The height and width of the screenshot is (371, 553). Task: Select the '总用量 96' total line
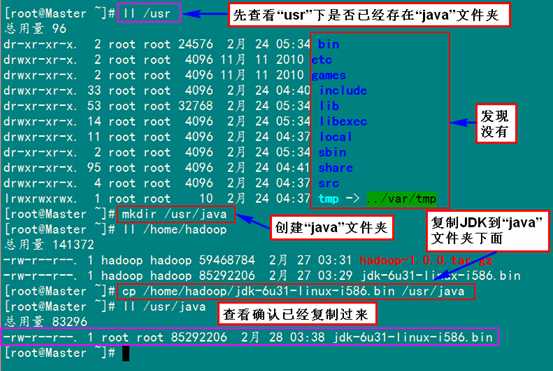pyautogui.click(x=36, y=29)
